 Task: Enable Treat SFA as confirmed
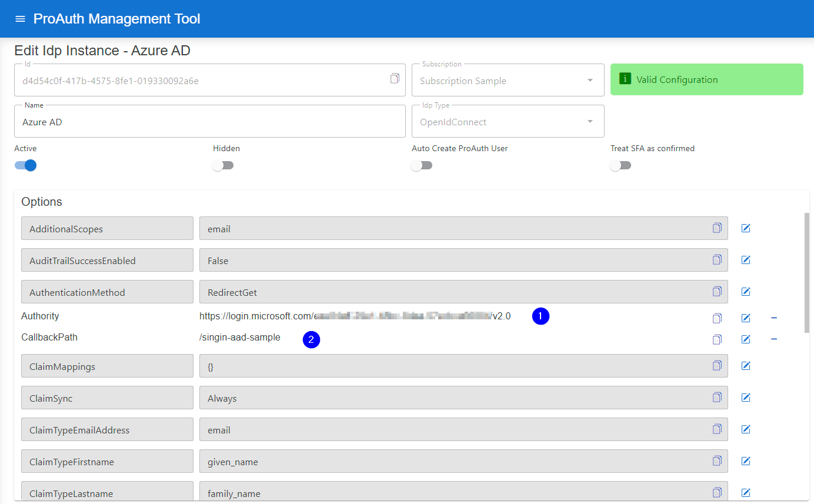[x=620, y=165]
